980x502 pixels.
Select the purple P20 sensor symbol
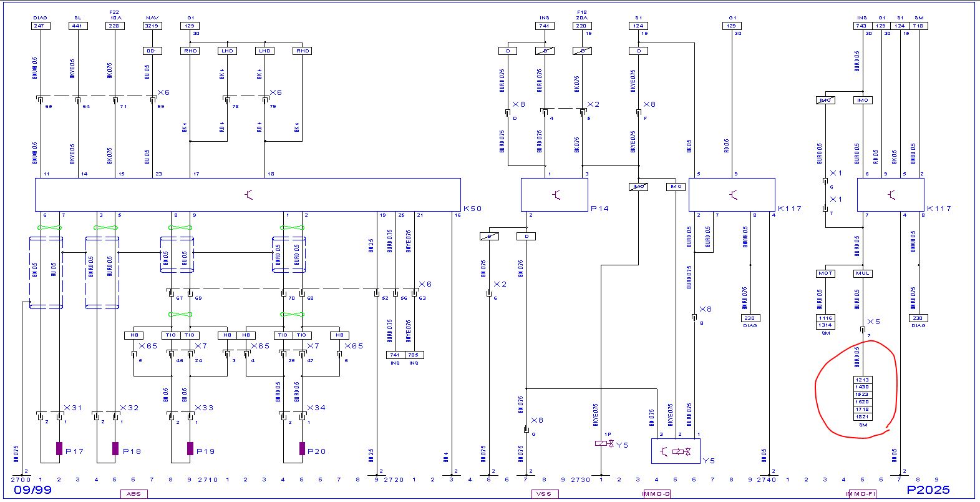[302, 448]
